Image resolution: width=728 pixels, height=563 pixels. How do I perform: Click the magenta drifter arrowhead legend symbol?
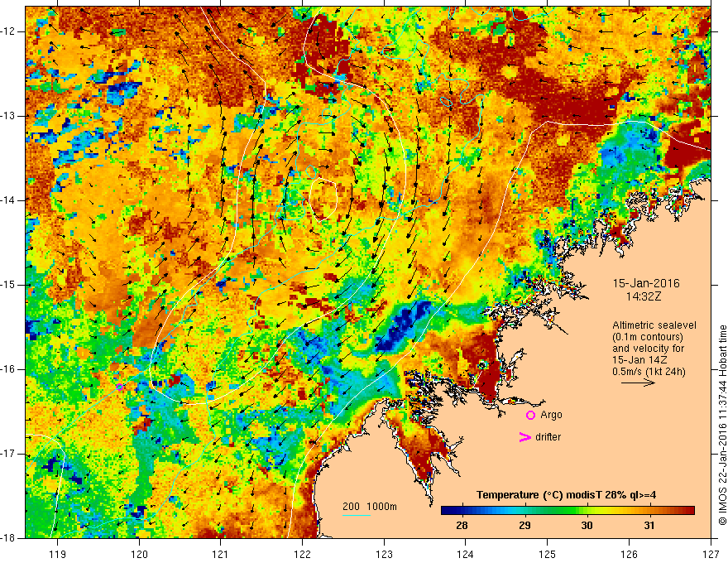pos(524,437)
